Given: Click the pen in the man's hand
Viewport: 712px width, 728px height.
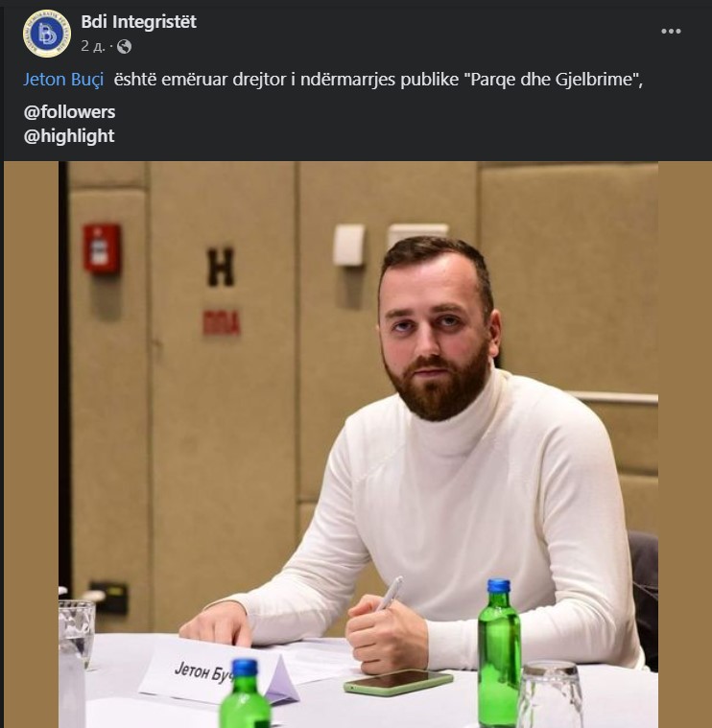Looking at the screenshot, I should 390,593.
